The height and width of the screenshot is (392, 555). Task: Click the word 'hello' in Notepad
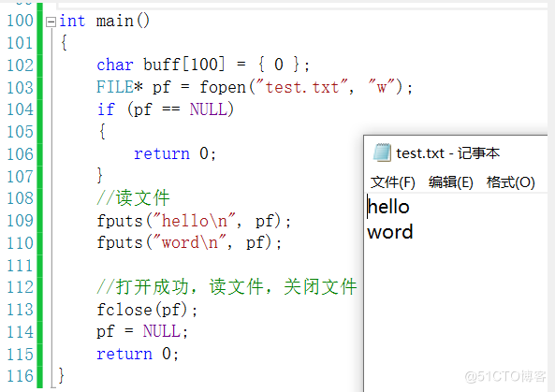(x=388, y=207)
